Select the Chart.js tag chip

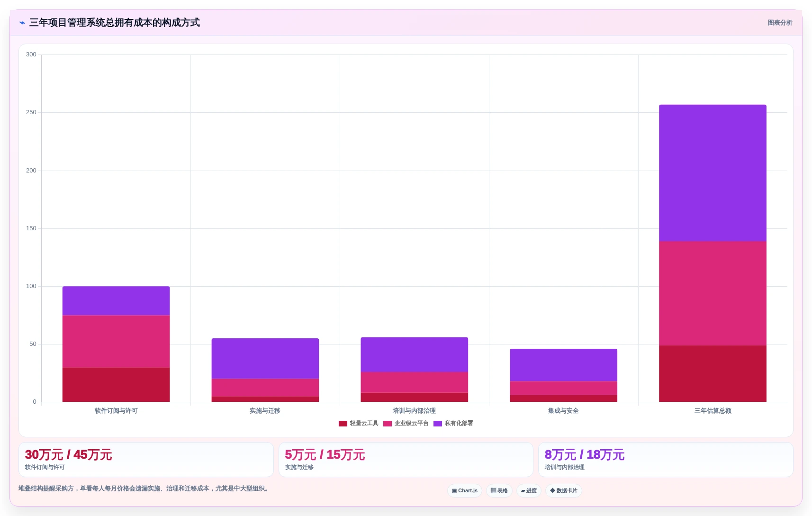tap(465, 491)
